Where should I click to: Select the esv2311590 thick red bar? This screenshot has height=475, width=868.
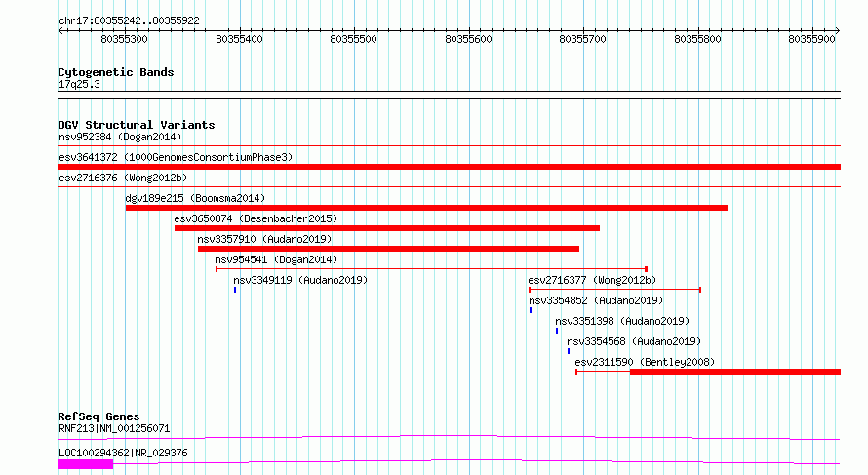pyautogui.click(x=735, y=372)
